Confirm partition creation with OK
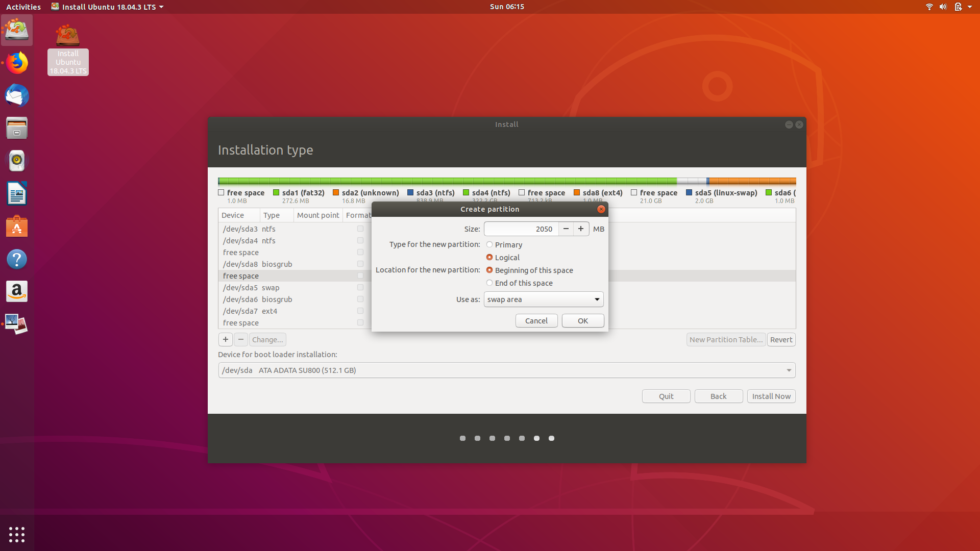Screen dimensions: 980x551 coord(582,321)
